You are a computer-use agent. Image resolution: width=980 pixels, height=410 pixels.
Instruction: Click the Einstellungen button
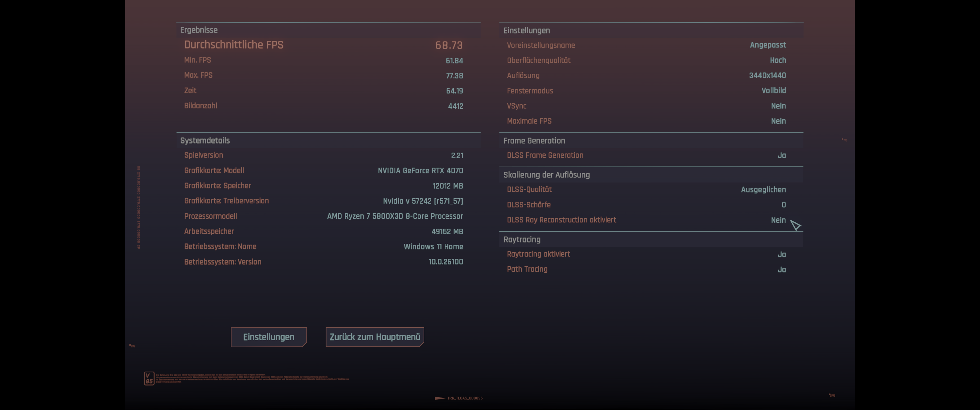(269, 337)
